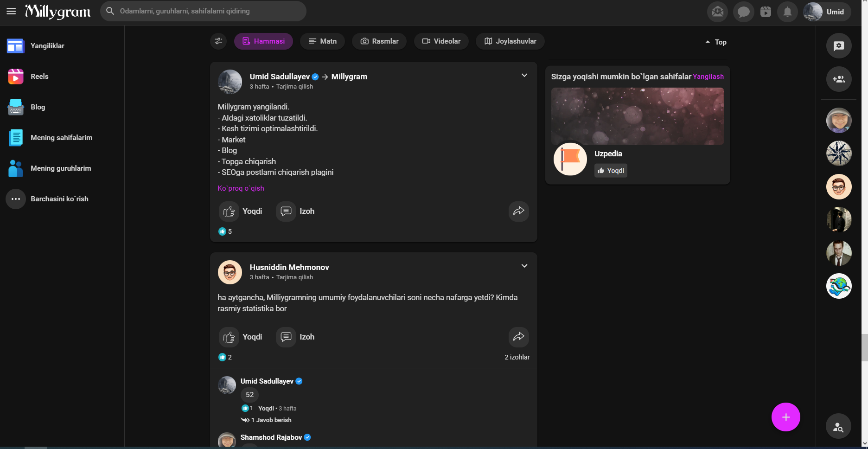Toggle like on the Uzpedia page
The height and width of the screenshot is (449, 868).
click(x=611, y=171)
